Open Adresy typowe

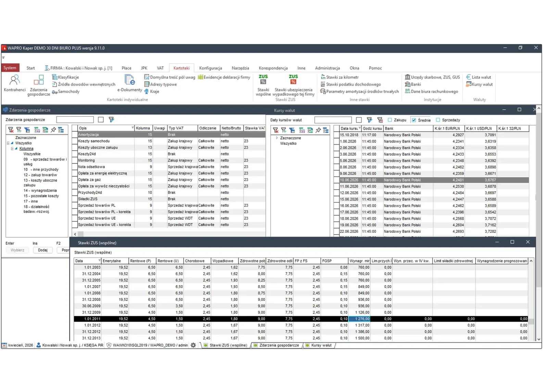[161, 85]
